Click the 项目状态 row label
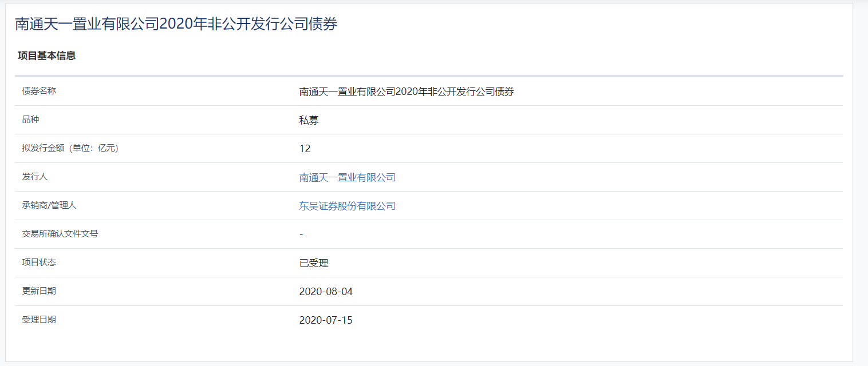The width and height of the screenshot is (868, 366). pyautogui.click(x=39, y=262)
